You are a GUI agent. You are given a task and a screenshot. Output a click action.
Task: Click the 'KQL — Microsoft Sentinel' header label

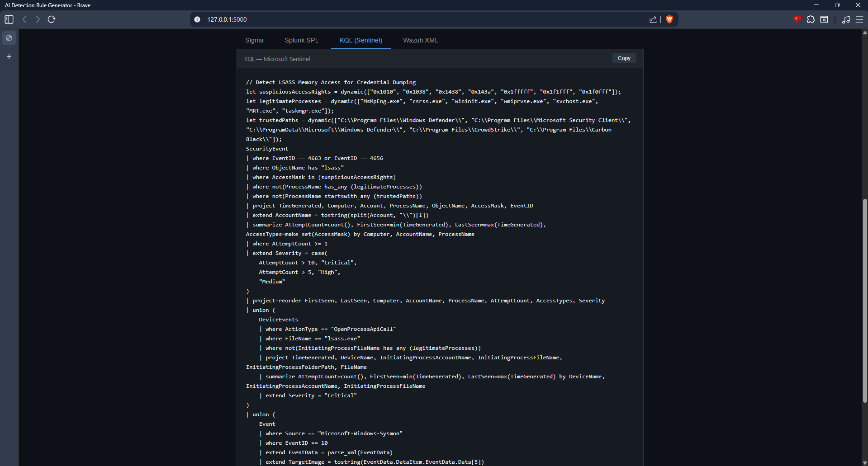277,59
